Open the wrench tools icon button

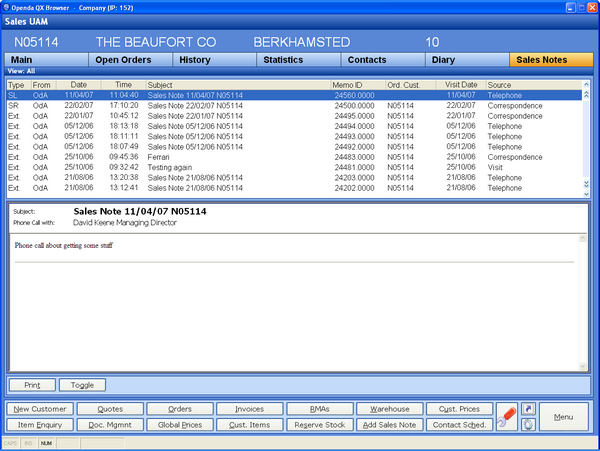point(507,417)
